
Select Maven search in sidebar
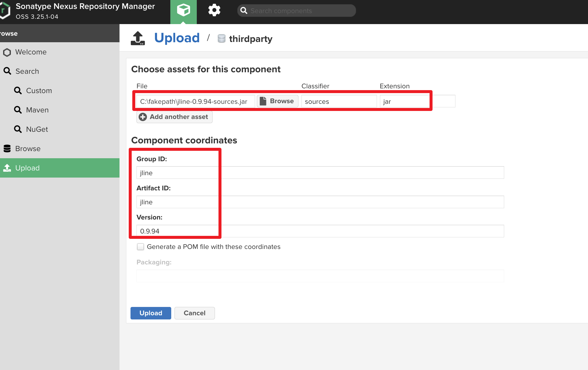(x=37, y=110)
